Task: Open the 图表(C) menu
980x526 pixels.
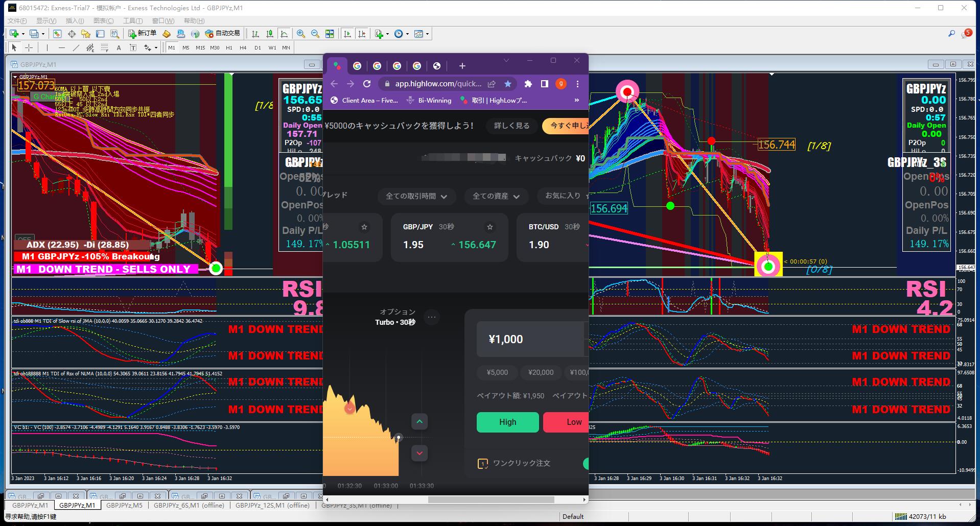Action: (104, 21)
